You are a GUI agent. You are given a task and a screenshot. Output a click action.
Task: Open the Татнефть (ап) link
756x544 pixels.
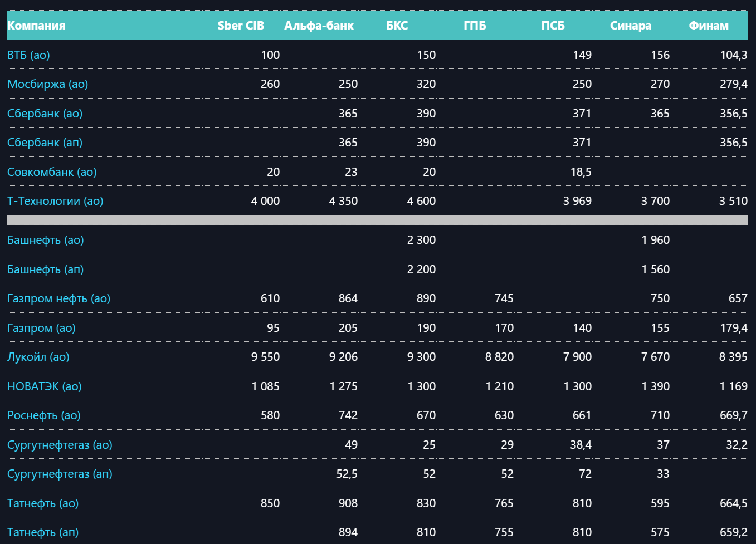tap(43, 532)
